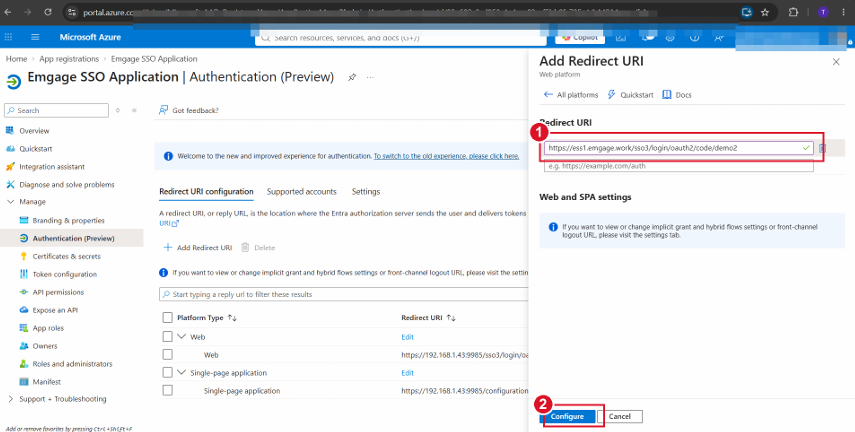Open App registrations breadcrumb

69,59
